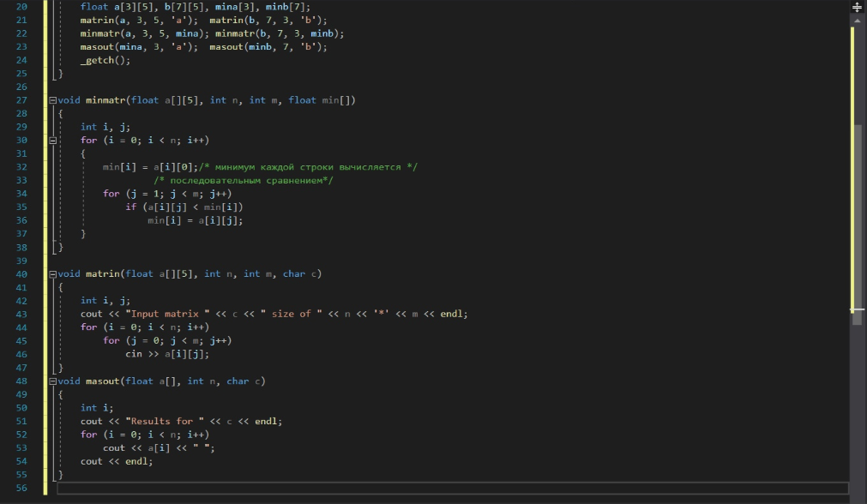Collapse the masout function at line 48
Screen dimensions: 867x504
pyautogui.click(x=52, y=381)
